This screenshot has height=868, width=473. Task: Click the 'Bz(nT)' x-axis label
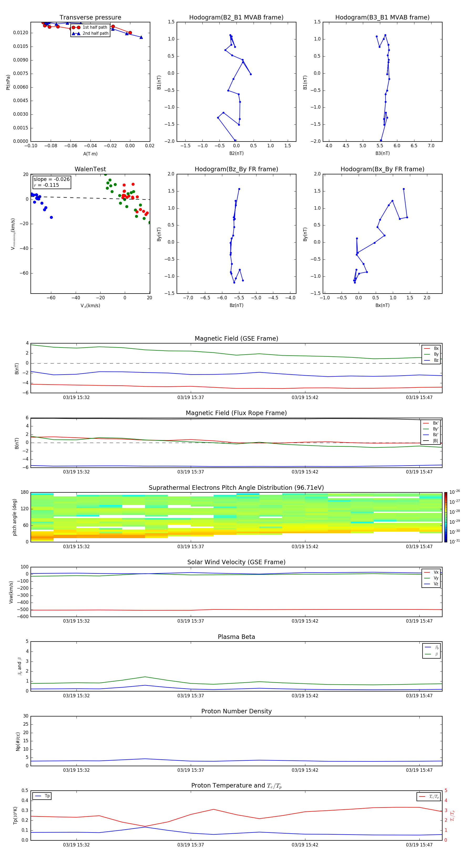(x=236, y=305)
